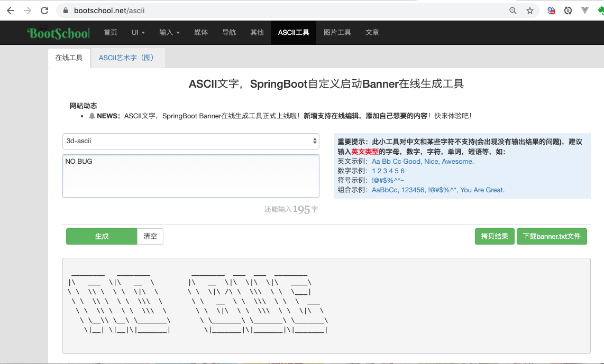This screenshot has width=604, height=364.
Task: Click the zoom magnifier icon in address bar
Action: (513, 11)
